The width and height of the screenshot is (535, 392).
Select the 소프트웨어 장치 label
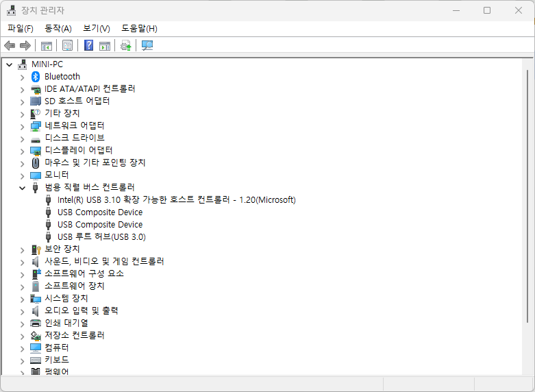(75, 286)
